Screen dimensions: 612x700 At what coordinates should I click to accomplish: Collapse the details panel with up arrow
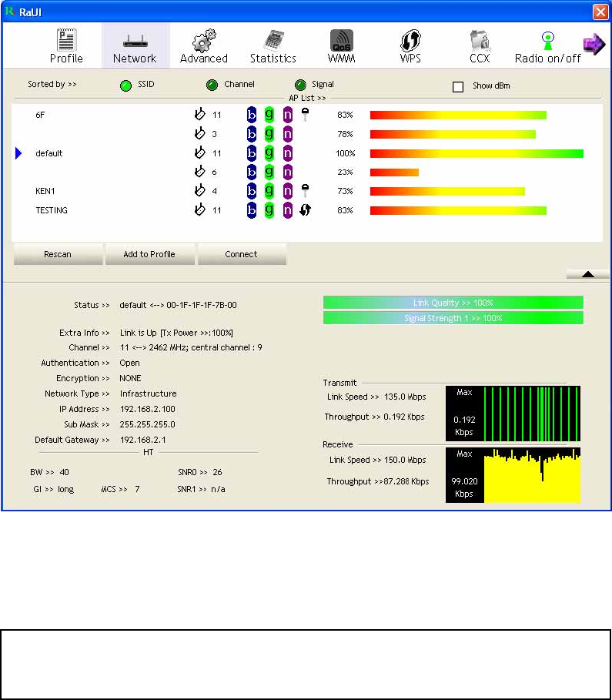tap(588, 274)
